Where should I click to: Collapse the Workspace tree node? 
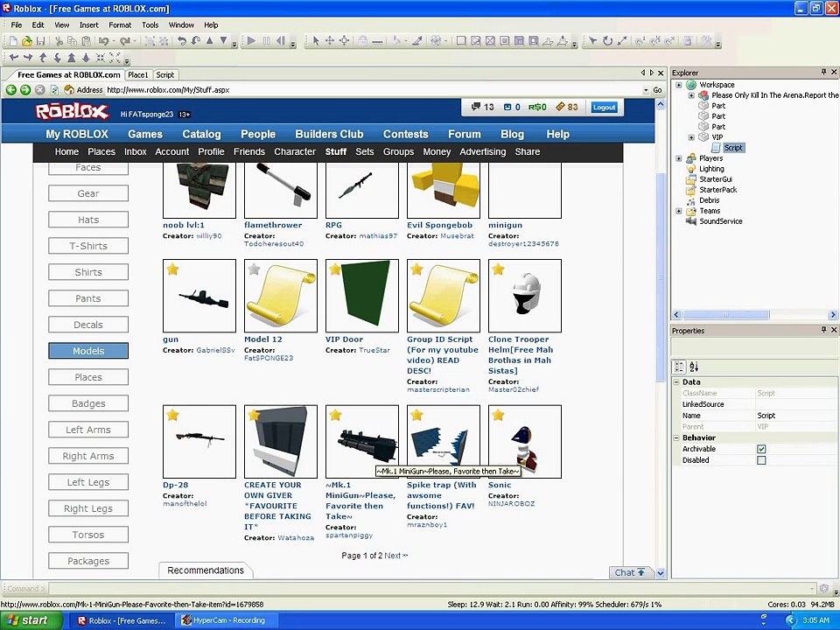pyautogui.click(x=679, y=85)
